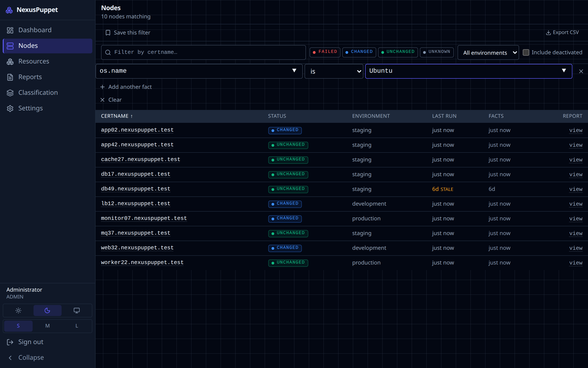Click the Export CSV download icon

pyautogui.click(x=548, y=33)
